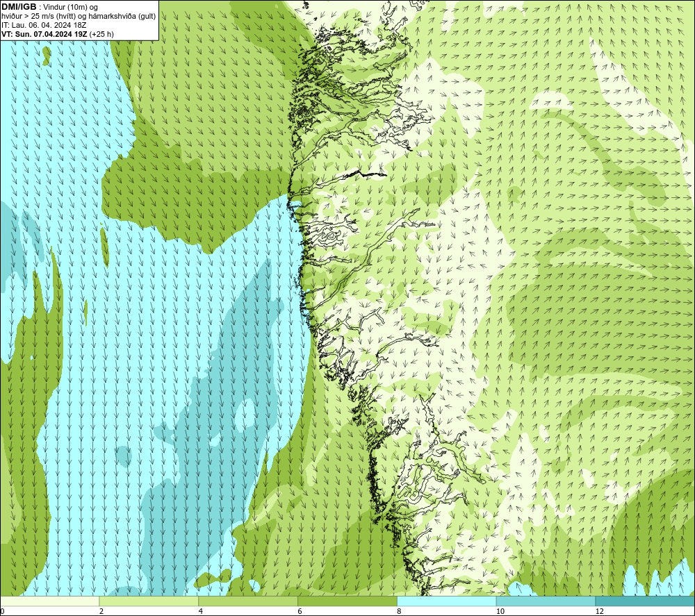Image resolution: width=695 pixels, height=616 pixels.
Task: Click the scale label '6'
Action: pyautogui.click(x=300, y=612)
